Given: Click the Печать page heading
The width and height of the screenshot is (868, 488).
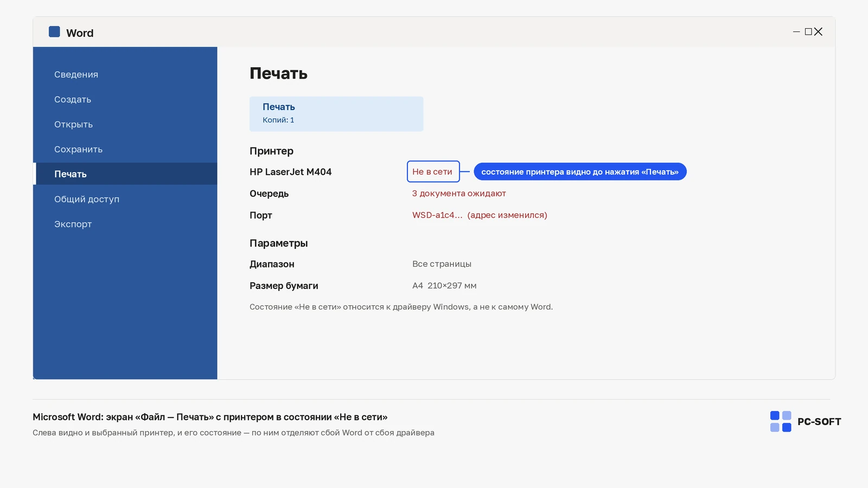Looking at the screenshot, I should 278,73.
